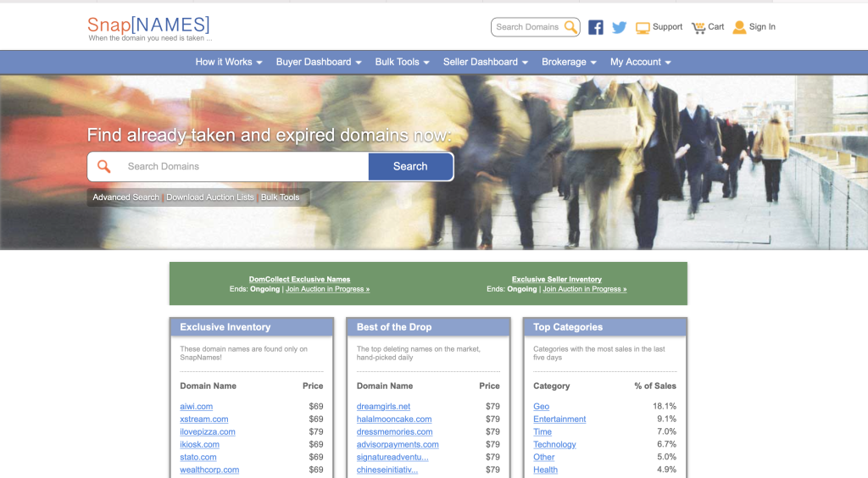Image resolution: width=868 pixels, height=478 pixels.
Task: Open the Entertainment category link
Action: coord(559,419)
